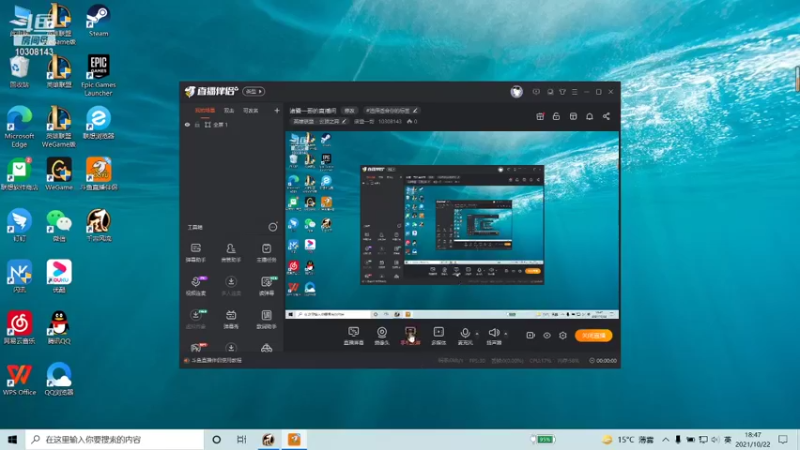Click the share icon above preview
Viewport: 800px width, 450px height.
tap(606, 116)
